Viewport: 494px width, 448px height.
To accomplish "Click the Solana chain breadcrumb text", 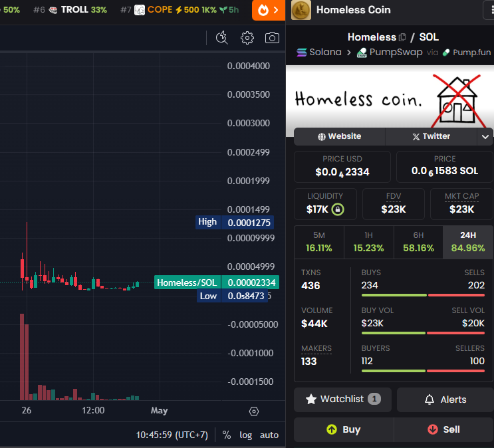I will [325, 52].
